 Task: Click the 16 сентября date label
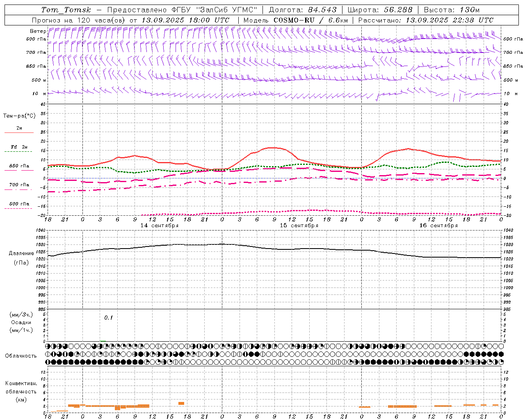point(438,226)
